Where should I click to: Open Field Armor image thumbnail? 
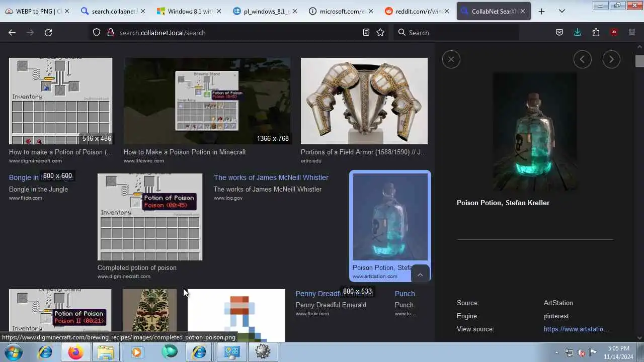[x=364, y=101]
